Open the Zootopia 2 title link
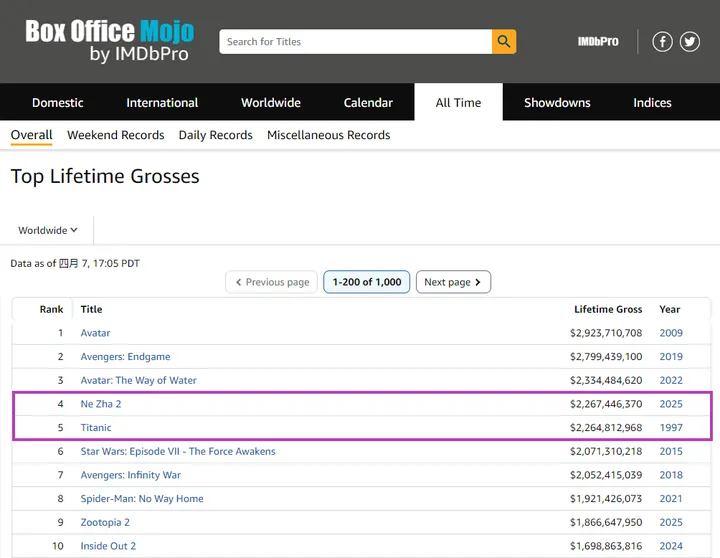The width and height of the screenshot is (720, 558). tap(105, 522)
